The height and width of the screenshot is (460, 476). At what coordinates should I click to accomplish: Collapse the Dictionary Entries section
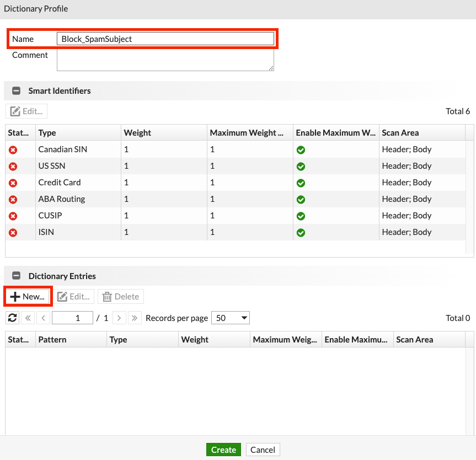pos(17,276)
